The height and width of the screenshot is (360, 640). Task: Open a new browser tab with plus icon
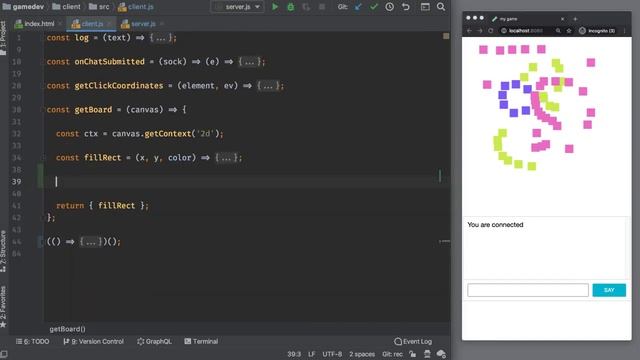pyautogui.click(x=575, y=19)
